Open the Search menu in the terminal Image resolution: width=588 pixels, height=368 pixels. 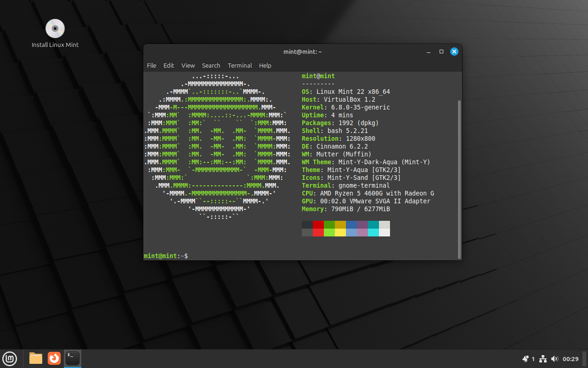pyautogui.click(x=211, y=65)
